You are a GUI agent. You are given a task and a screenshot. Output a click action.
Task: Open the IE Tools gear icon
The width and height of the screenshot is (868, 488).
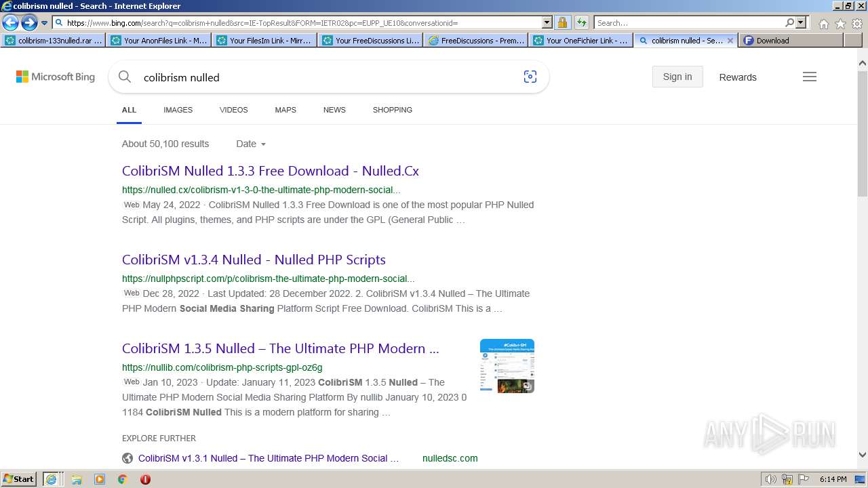857,24
